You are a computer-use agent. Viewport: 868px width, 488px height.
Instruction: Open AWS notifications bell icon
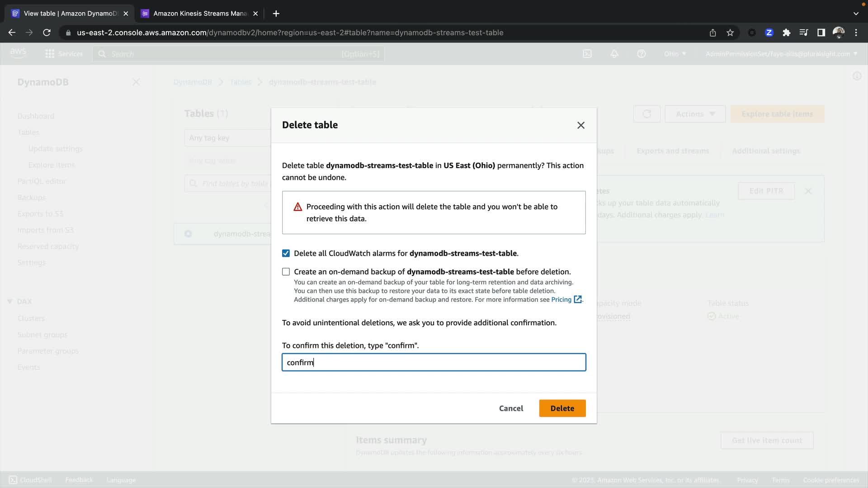tap(614, 54)
